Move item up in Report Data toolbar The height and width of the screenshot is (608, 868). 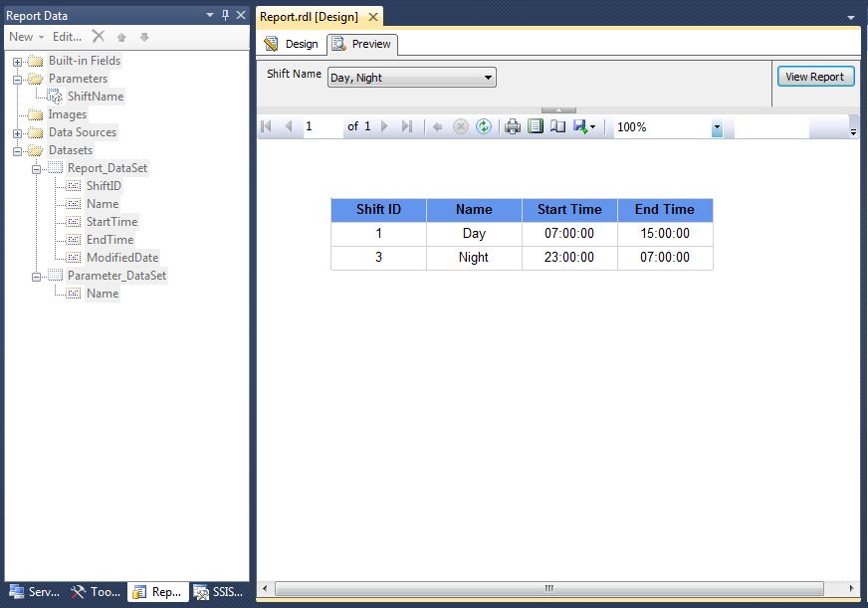[x=121, y=37]
